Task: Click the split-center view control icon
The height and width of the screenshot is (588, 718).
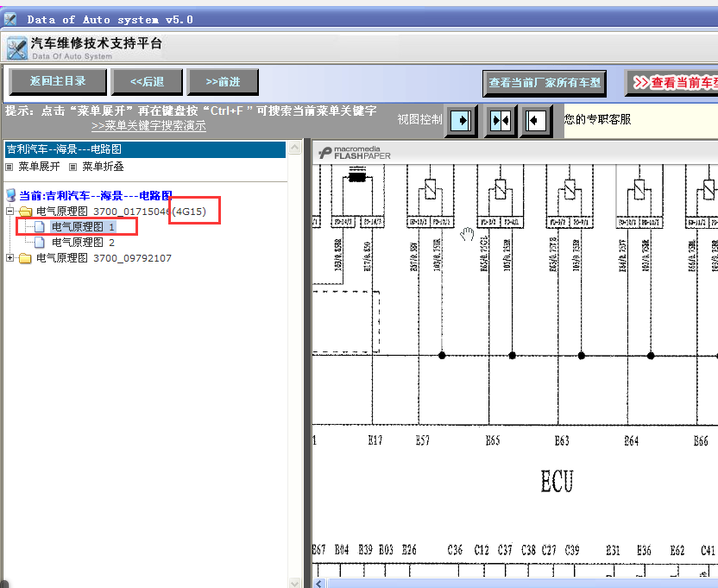Action: coord(501,121)
